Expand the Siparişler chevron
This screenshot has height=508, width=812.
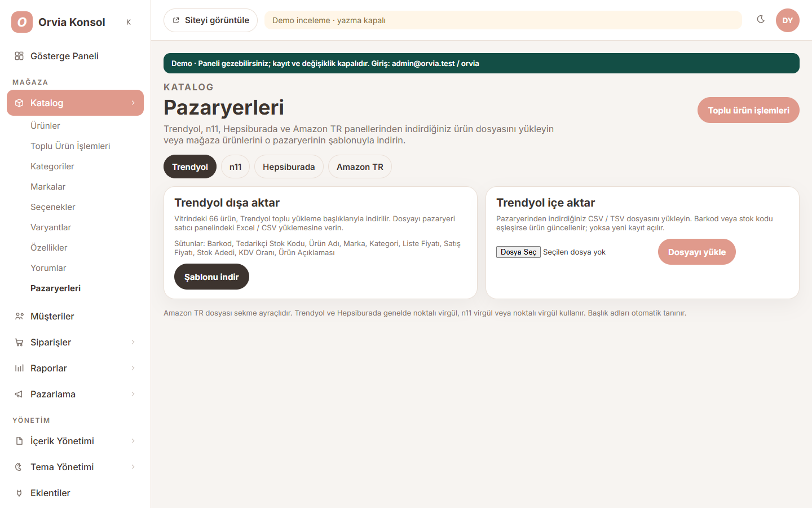[133, 342]
